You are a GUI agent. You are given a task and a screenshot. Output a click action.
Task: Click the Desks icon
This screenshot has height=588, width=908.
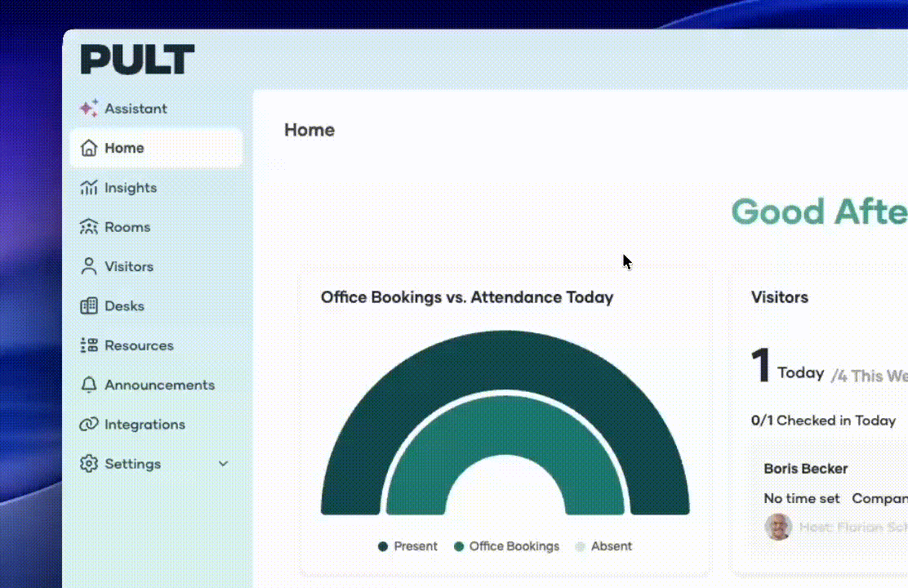point(89,306)
